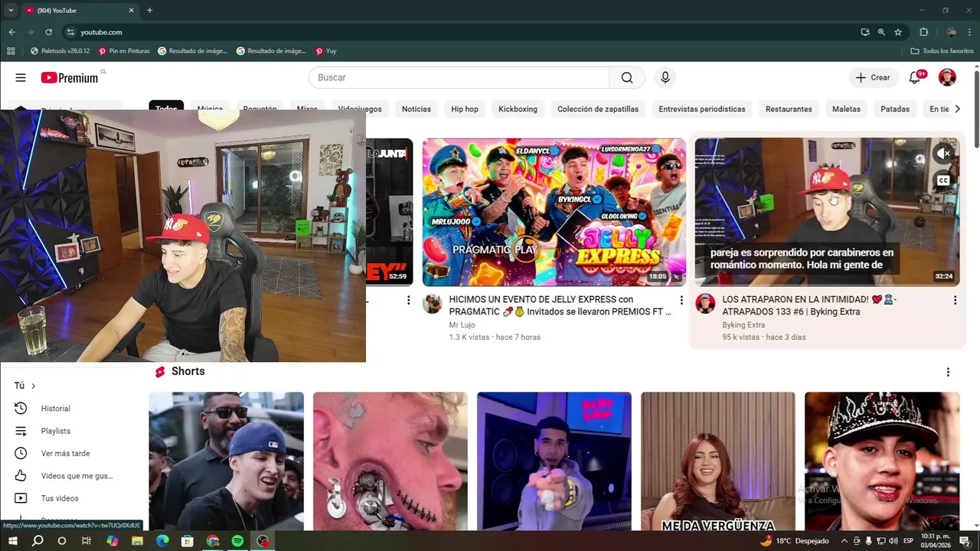Image resolution: width=980 pixels, height=551 pixels.
Task: Open File Explorer from the taskbar
Action: pos(137,541)
